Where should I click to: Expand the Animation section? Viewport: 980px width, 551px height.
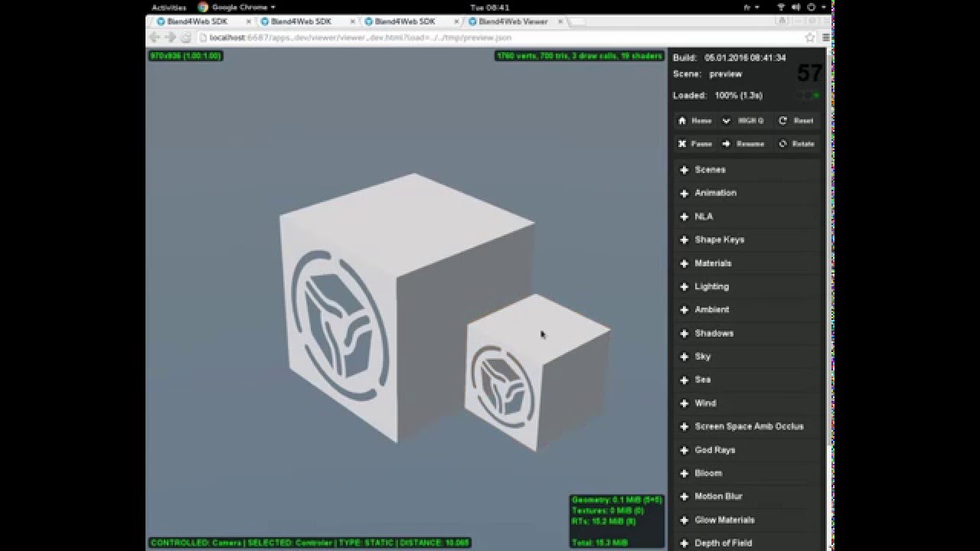coord(747,193)
